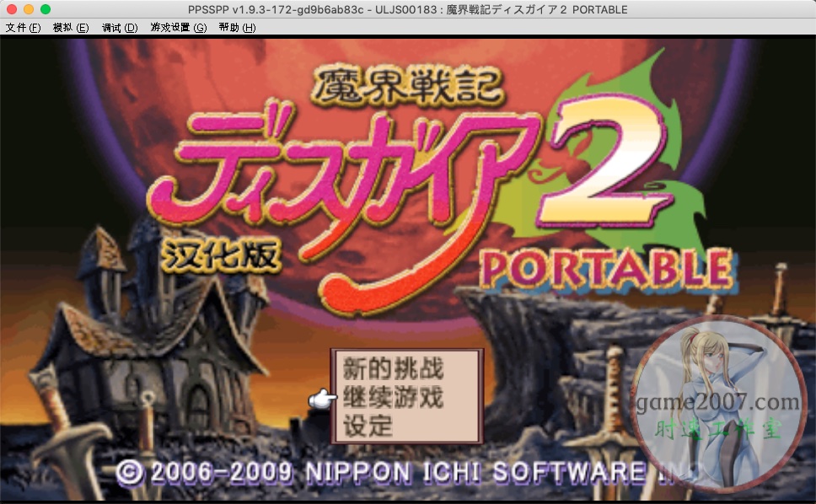
Task: Click the pointing hand cursor icon
Action: [322, 399]
